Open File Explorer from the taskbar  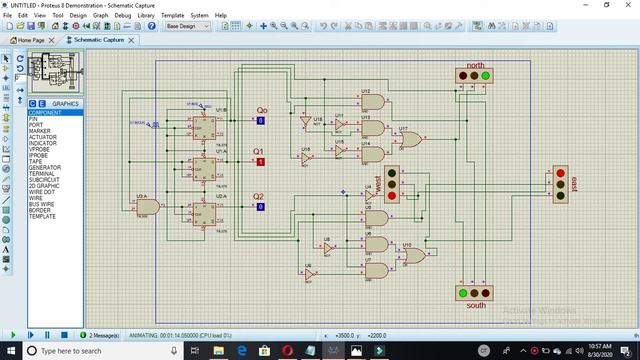click(218, 351)
